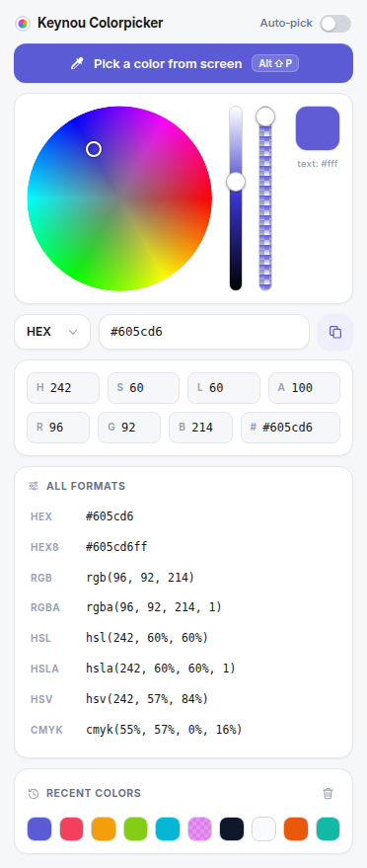The image size is (367, 868).
Task: Toggle the Auto-pick switch
Action: 335,24
